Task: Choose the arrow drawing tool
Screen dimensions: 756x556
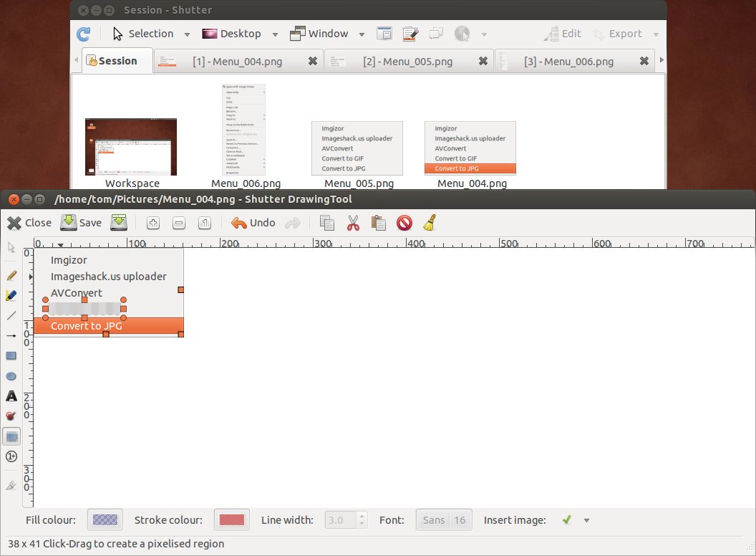Action: (11, 335)
